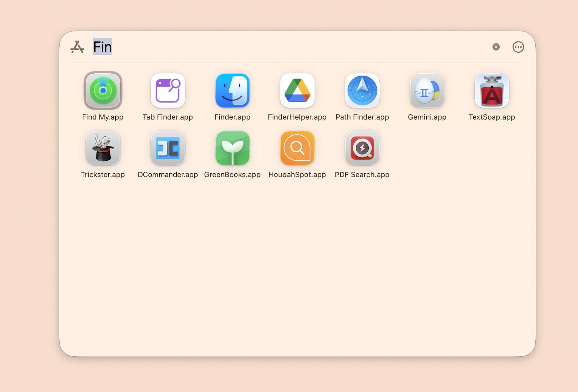Open the Gemini egg icon
Image resolution: width=578 pixels, height=392 pixels.
coord(427,91)
